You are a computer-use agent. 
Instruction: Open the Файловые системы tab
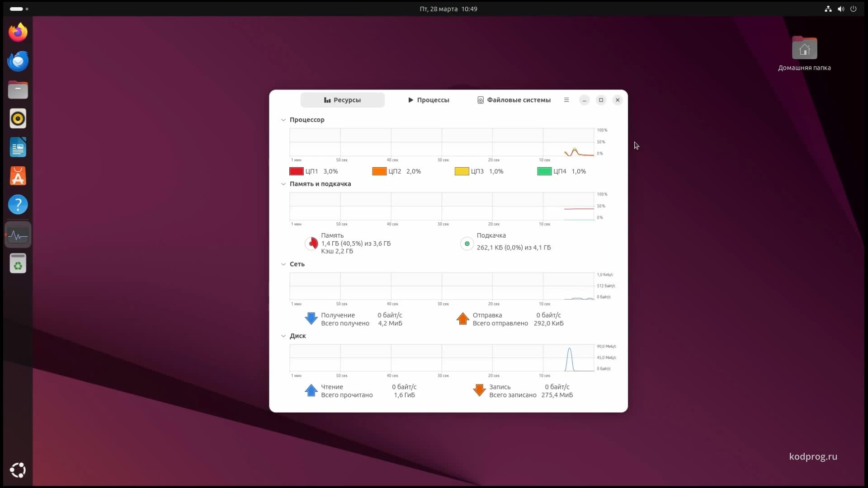514,100
